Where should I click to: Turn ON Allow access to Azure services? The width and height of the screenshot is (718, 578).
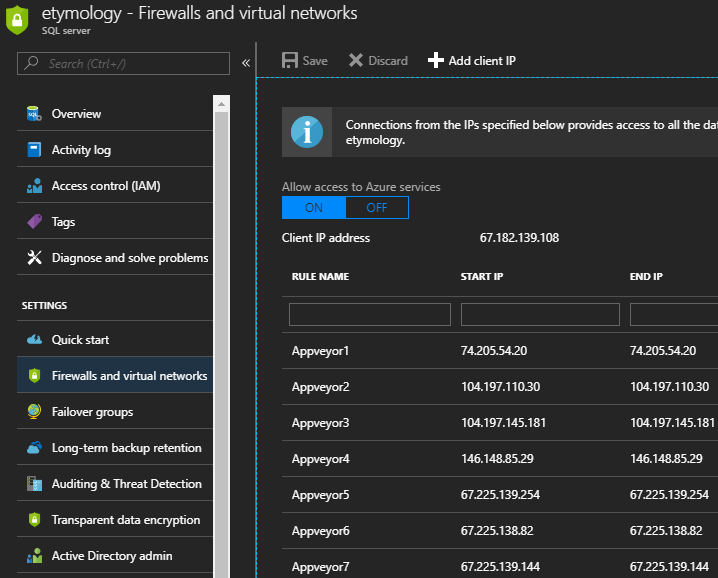pos(314,207)
